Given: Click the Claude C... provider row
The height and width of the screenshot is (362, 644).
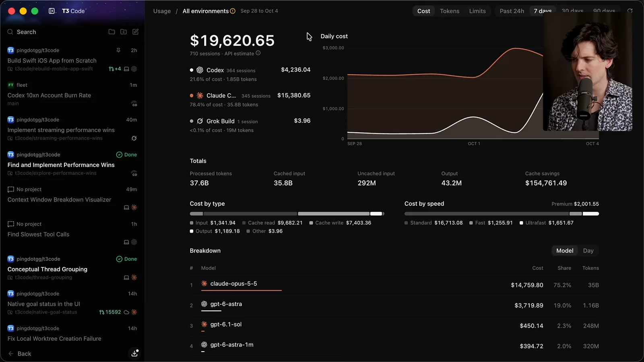Looking at the screenshot, I should coord(250,100).
